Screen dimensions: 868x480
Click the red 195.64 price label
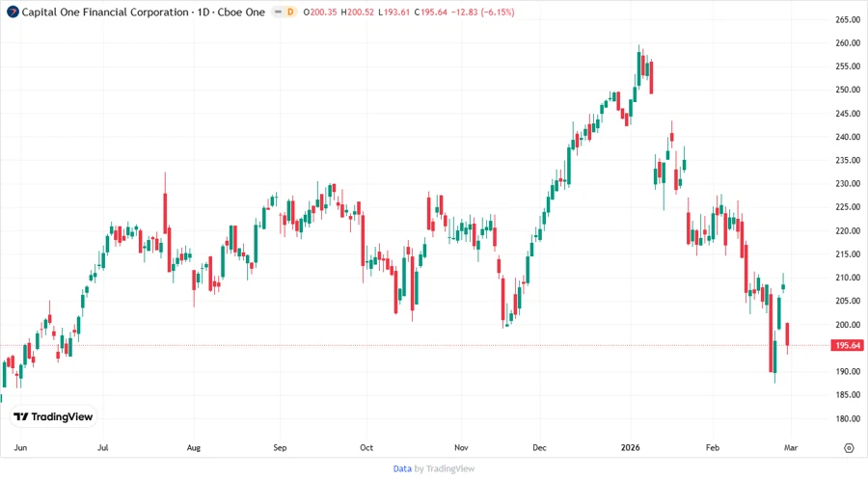point(848,345)
